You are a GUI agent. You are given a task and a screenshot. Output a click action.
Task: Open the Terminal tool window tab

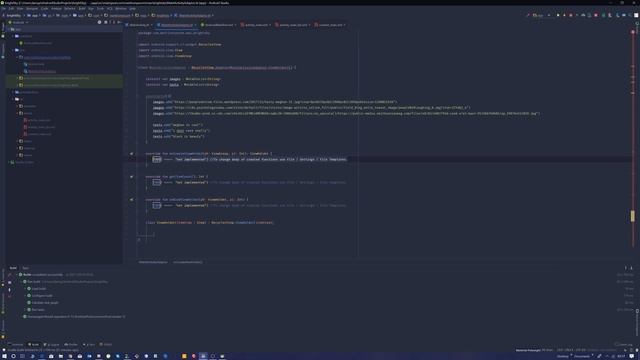(16, 344)
